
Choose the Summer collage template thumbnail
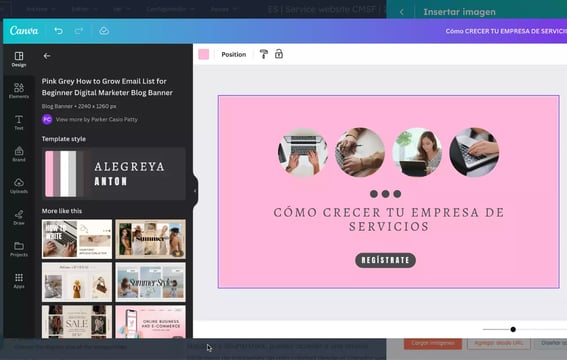(x=150, y=239)
